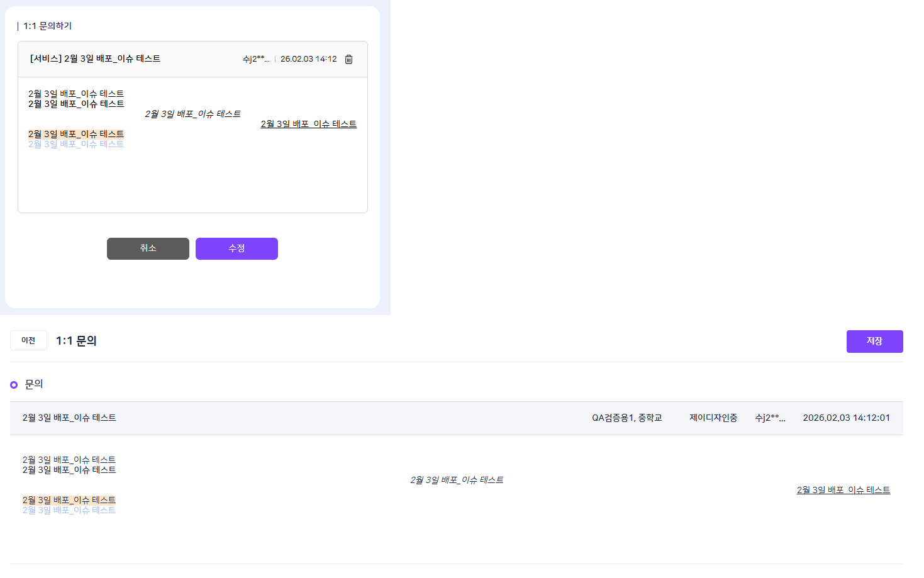The height and width of the screenshot is (578, 924).
Task: Select the italic centered text in lower detail
Action: [457, 480]
